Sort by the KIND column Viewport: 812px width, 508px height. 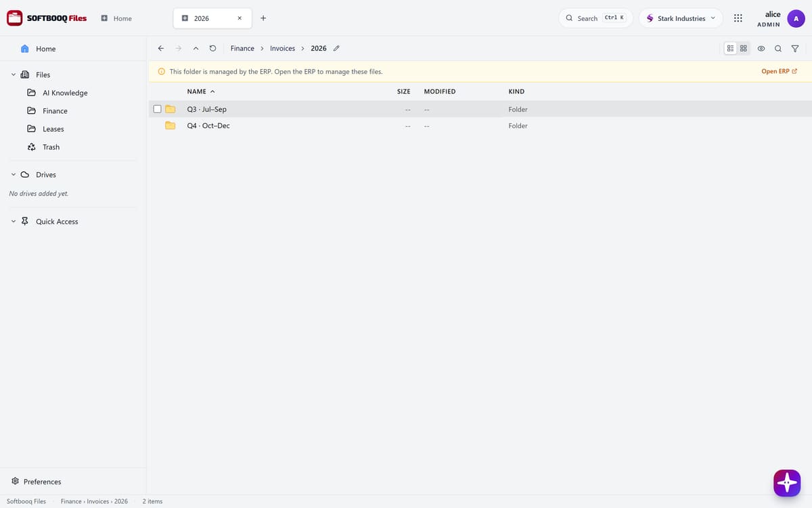click(x=516, y=91)
